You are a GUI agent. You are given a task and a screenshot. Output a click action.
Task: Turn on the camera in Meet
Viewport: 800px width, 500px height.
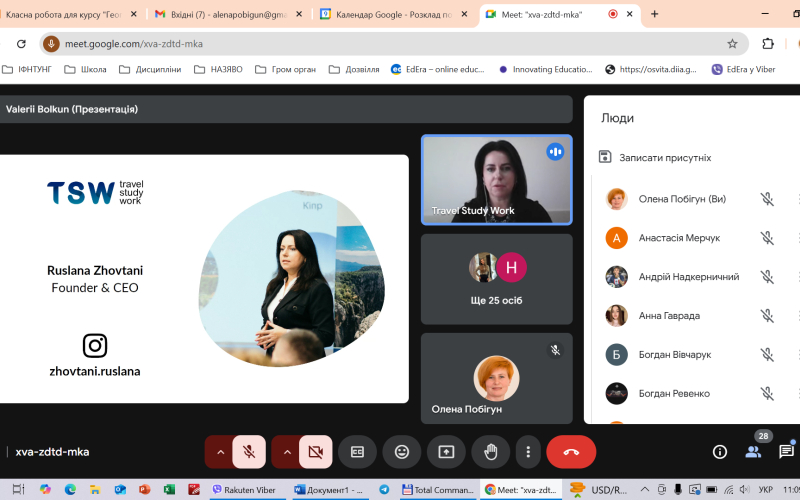[x=315, y=452]
